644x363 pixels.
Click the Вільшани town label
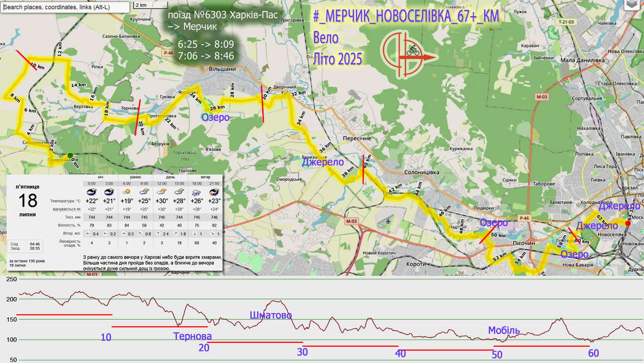pos(222,69)
